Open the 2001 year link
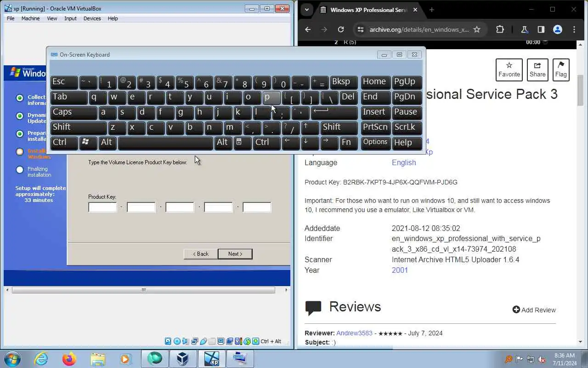Image resolution: width=588 pixels, height=368 pixels. point(400,270)
